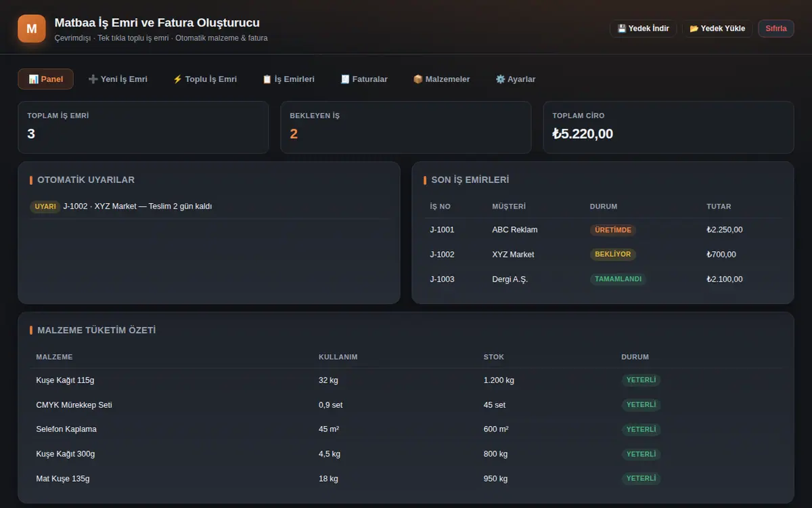The image size is (812, 508).
Task: Open the Yedek Yükle backup loader
Action: (x=717, y=28)
